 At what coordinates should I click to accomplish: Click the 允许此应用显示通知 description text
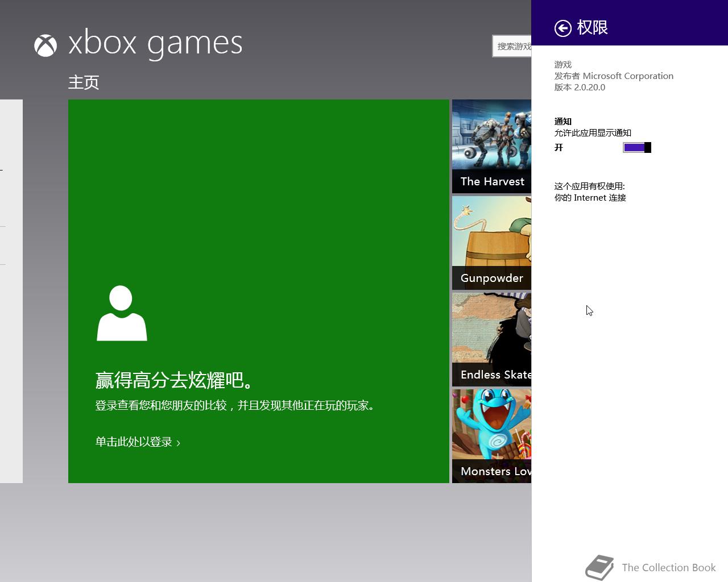pos(593,133)
